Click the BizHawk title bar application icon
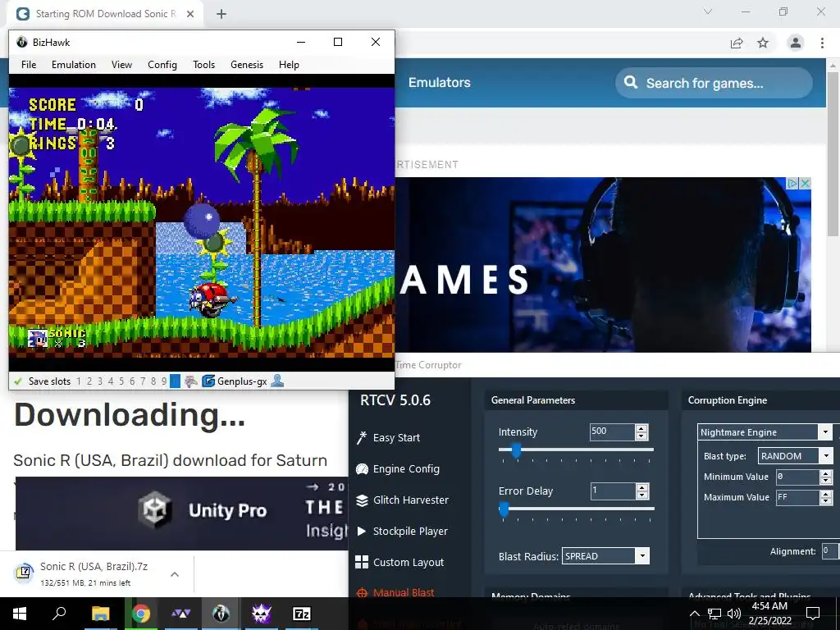840x630 pixels. coord(22,42)
